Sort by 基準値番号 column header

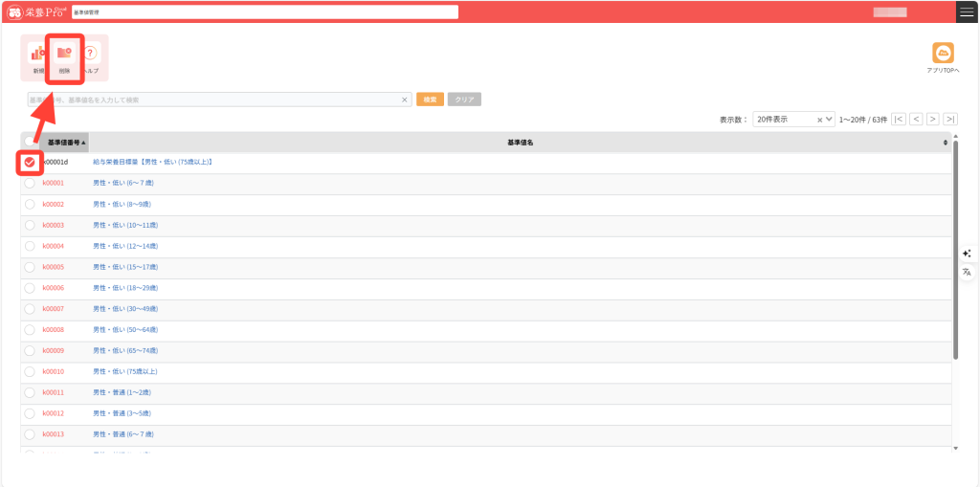(66, 142)
